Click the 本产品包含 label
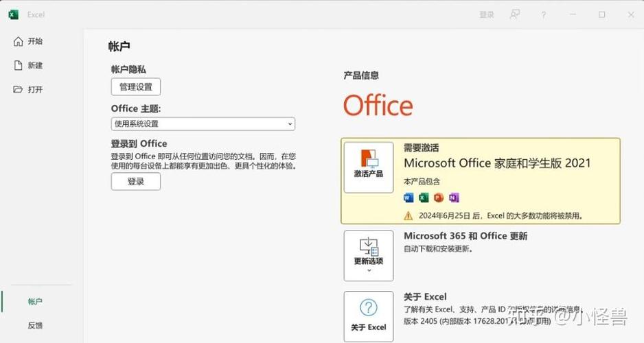The image size is (644, 343). [x=422, y=181]
